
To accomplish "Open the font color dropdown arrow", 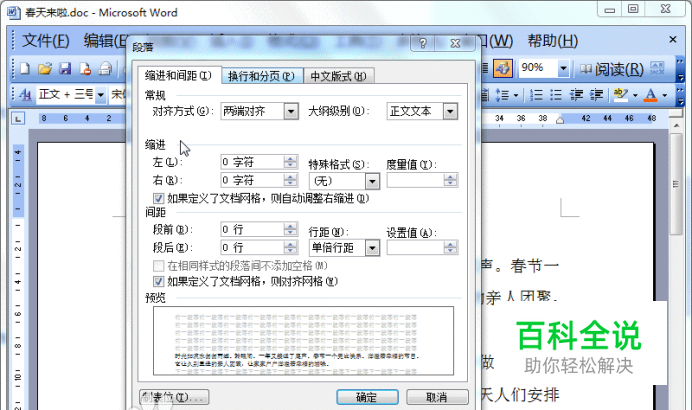I will coord(664,95).
